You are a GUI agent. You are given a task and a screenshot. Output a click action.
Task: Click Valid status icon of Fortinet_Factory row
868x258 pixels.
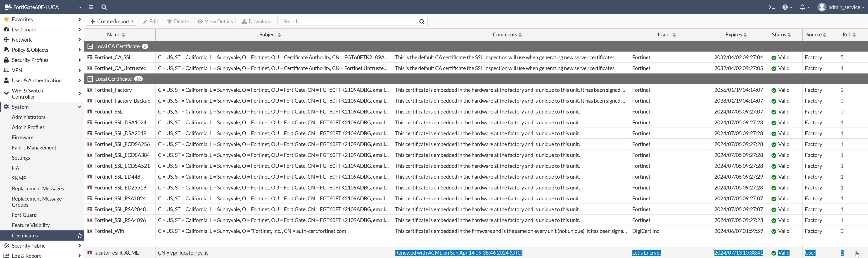(774, 90)
